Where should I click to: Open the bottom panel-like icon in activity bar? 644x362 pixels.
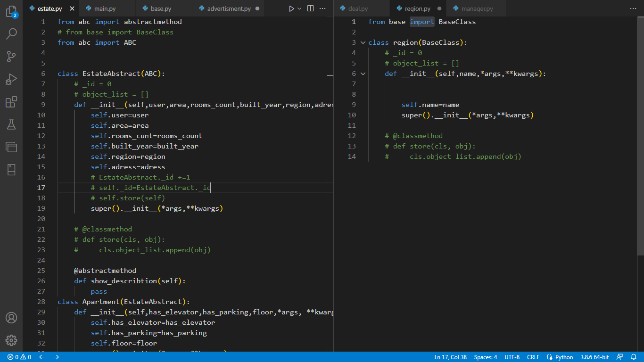click(11, 170)
